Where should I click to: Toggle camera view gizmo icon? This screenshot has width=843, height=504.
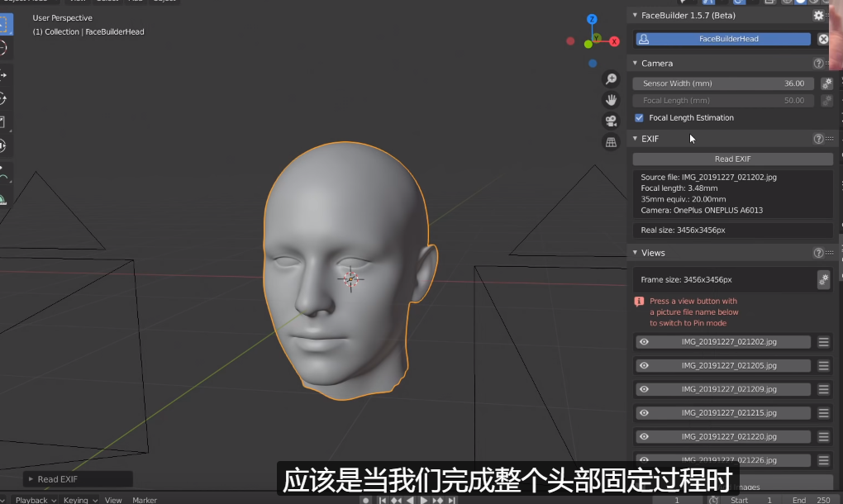(611, 121)
